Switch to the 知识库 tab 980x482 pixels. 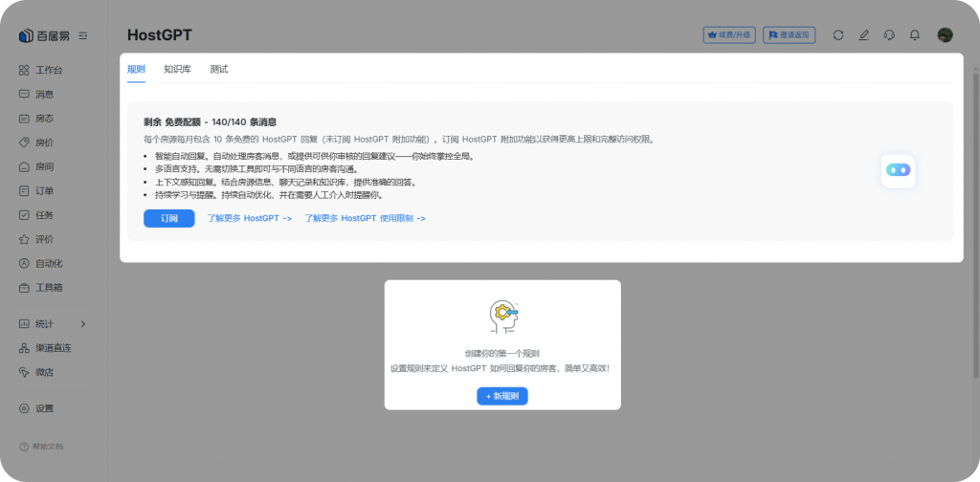coord(177,70)
